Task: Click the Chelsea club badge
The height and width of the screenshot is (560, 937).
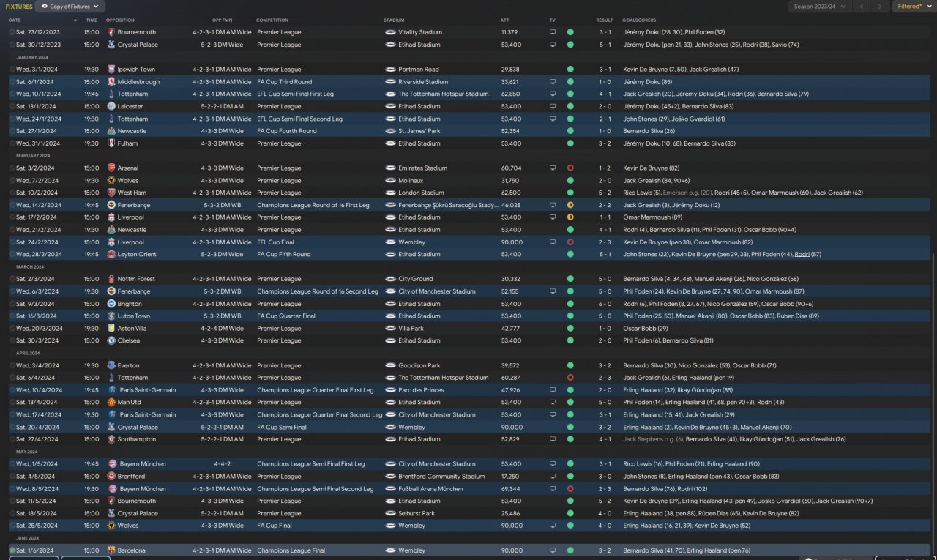Action: tap(111, 340)
